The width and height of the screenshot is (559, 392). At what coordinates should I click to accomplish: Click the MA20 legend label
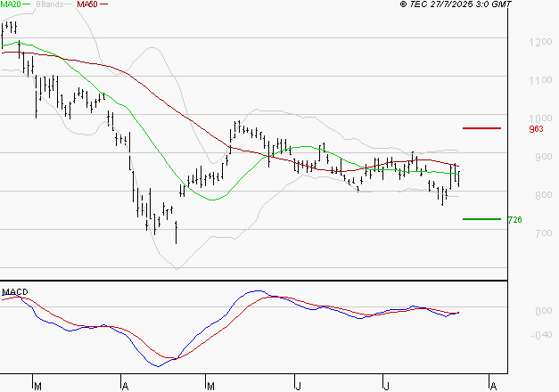pyautogui.click(x=10, y=4)
